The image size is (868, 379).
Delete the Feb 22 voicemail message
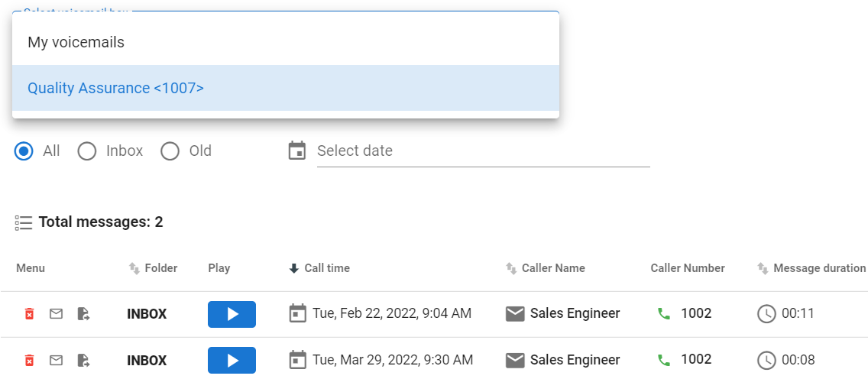29,314
